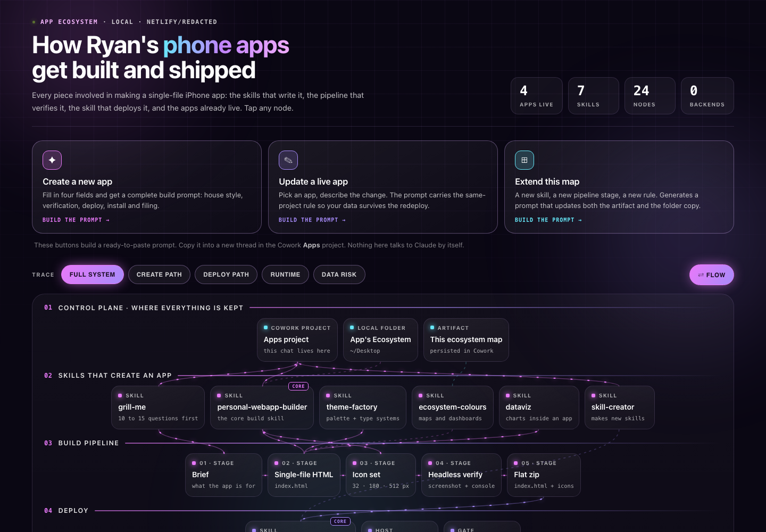Click BUILD THE PROMPT under Create a new app
The image size is (766, 532).
(x=76, y=220)
